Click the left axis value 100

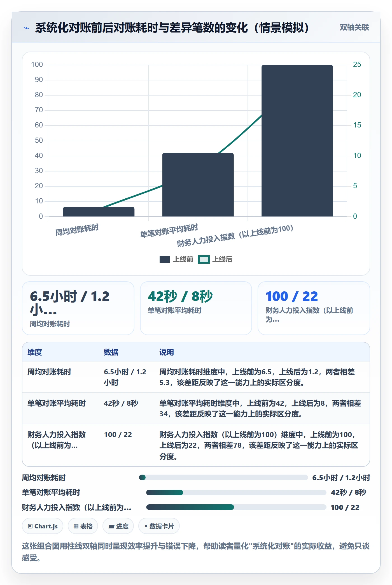[37, 64]
